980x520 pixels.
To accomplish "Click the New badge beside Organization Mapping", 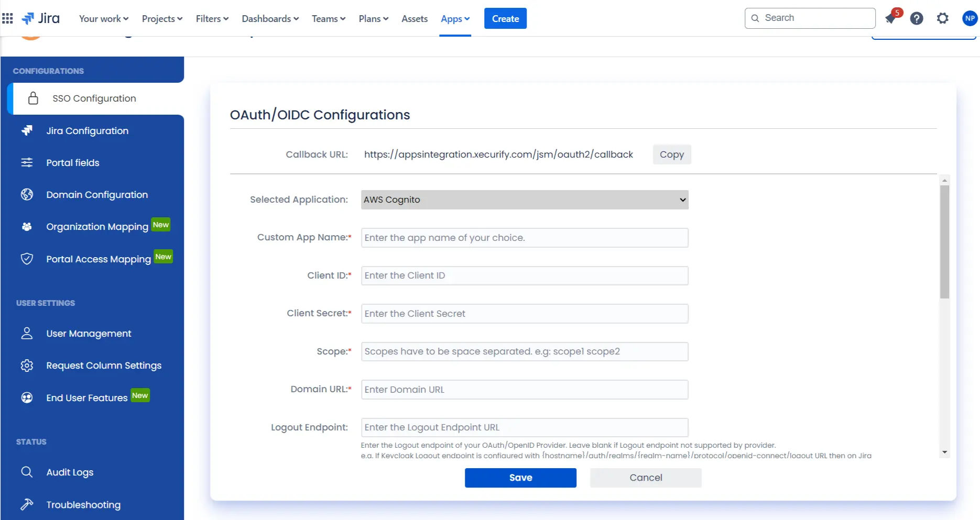I will tap(161, 225).
